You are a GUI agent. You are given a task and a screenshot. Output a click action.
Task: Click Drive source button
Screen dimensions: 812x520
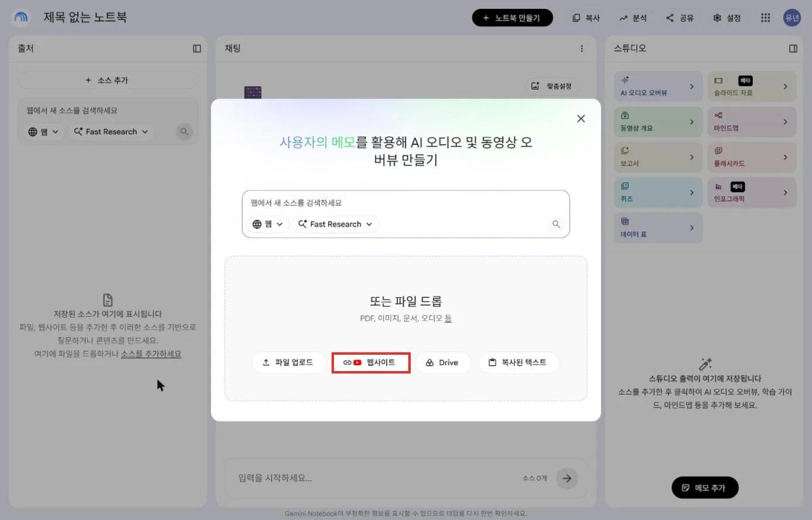click(x=443, y=362)
